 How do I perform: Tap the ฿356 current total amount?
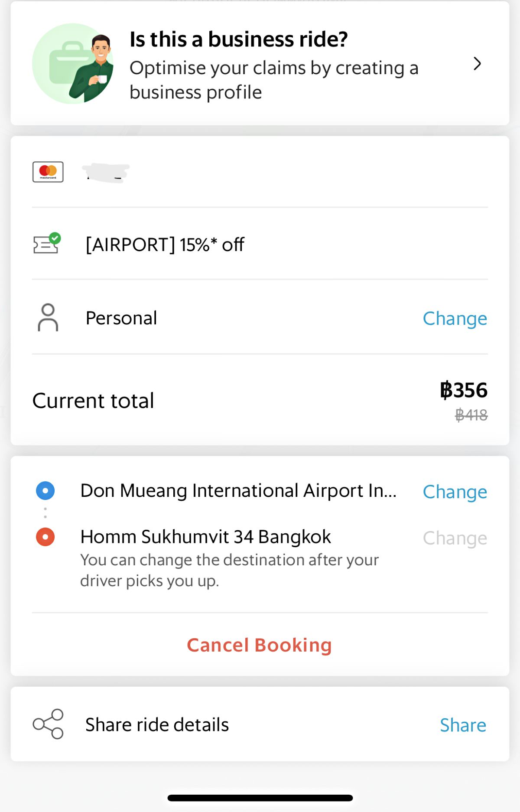(464, 390)
